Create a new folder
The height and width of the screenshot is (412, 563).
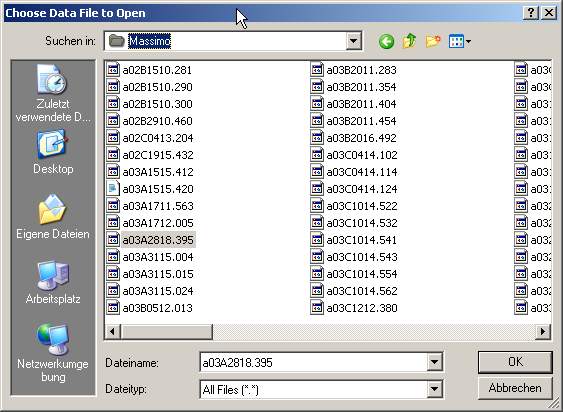click(433, 42)
